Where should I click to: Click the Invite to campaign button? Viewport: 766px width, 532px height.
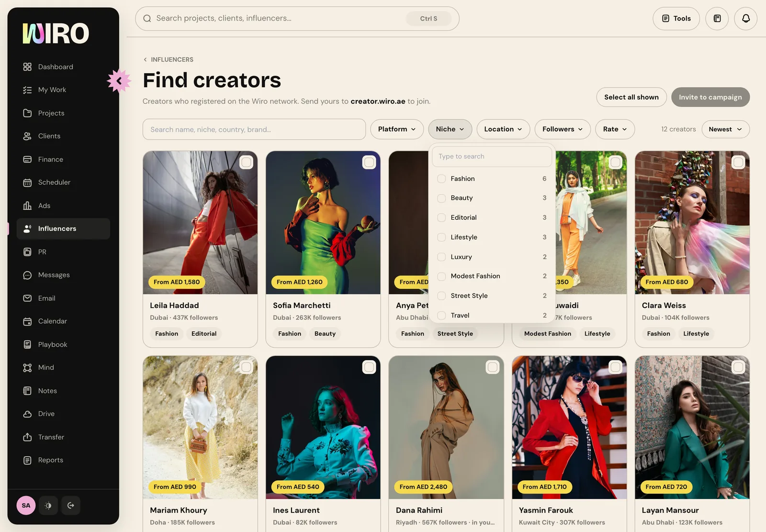click(710, 97)
